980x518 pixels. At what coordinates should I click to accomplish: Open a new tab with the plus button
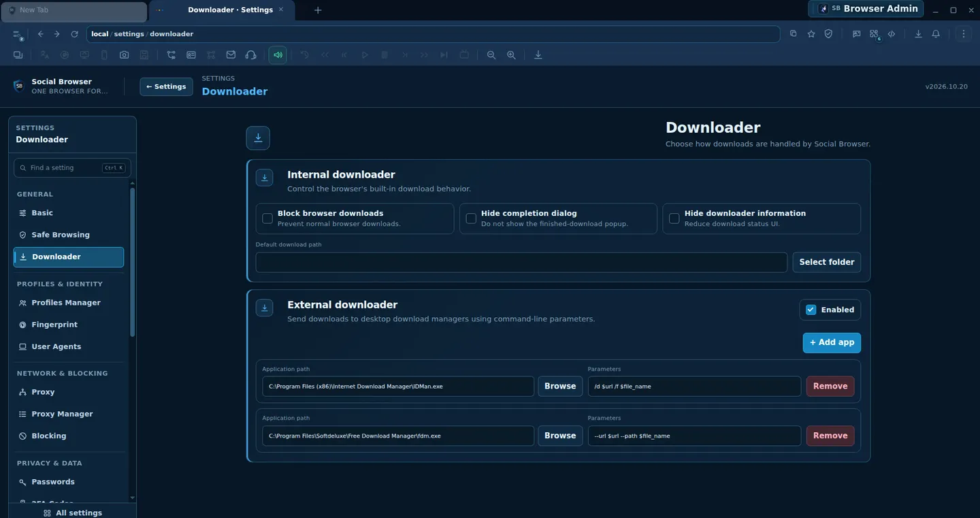point(318,10)
